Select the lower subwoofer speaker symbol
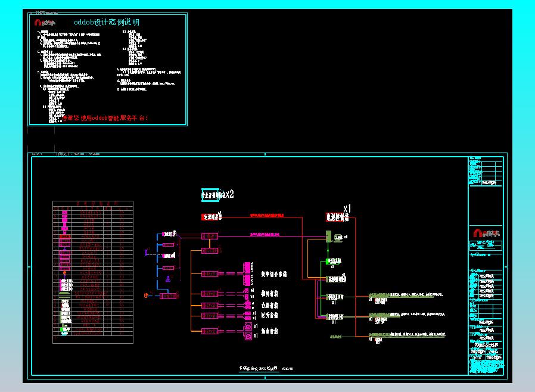The height and width of the screenshot is (392, 535). (248, 336)
